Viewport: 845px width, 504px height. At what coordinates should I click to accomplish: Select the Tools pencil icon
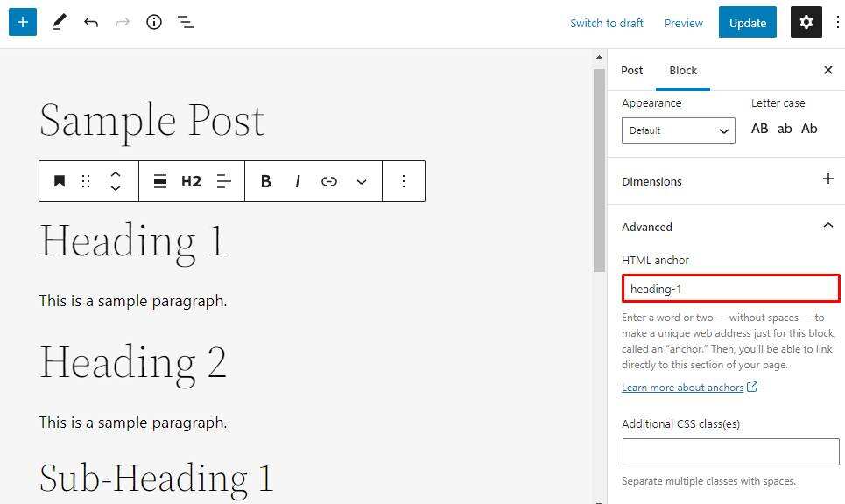coord(59,22)
